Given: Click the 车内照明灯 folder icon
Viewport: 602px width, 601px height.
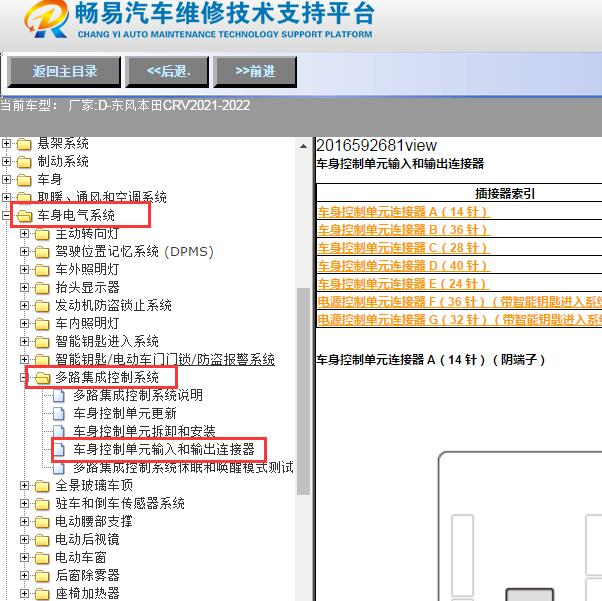Looking at the screenshot, I should tap(42, 325).
